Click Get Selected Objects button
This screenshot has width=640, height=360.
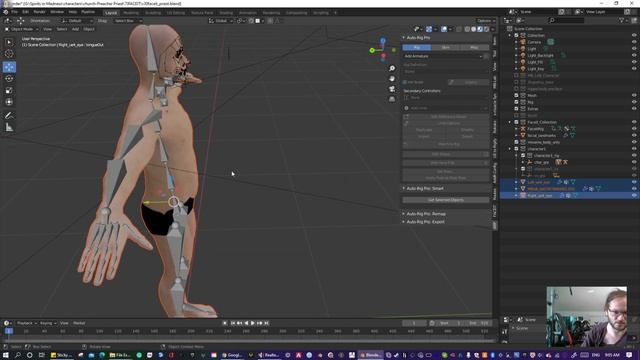(x=446, y=200)
